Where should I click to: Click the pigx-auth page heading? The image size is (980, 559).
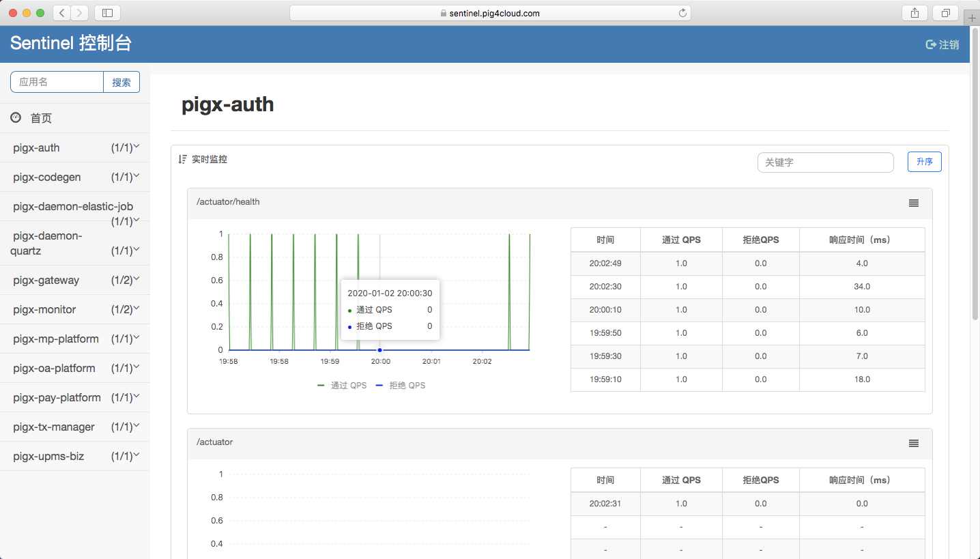coord(227,104)
